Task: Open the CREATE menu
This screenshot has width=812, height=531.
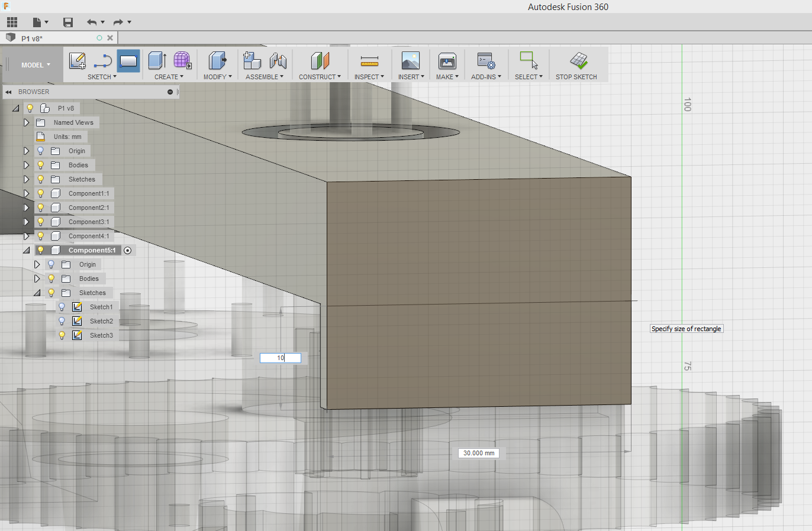Action: pyautogui.click(x=169, y=77)
